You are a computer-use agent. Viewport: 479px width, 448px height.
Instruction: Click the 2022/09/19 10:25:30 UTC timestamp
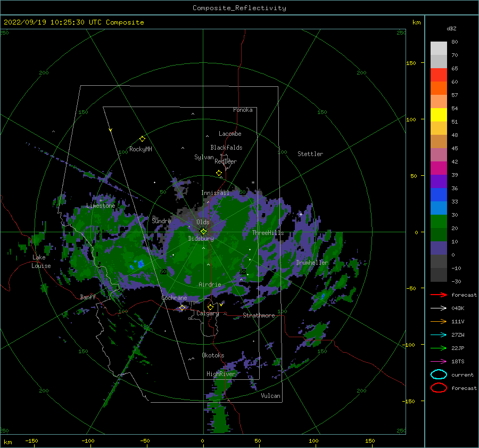pyautogui.click(x=73, y=22)
